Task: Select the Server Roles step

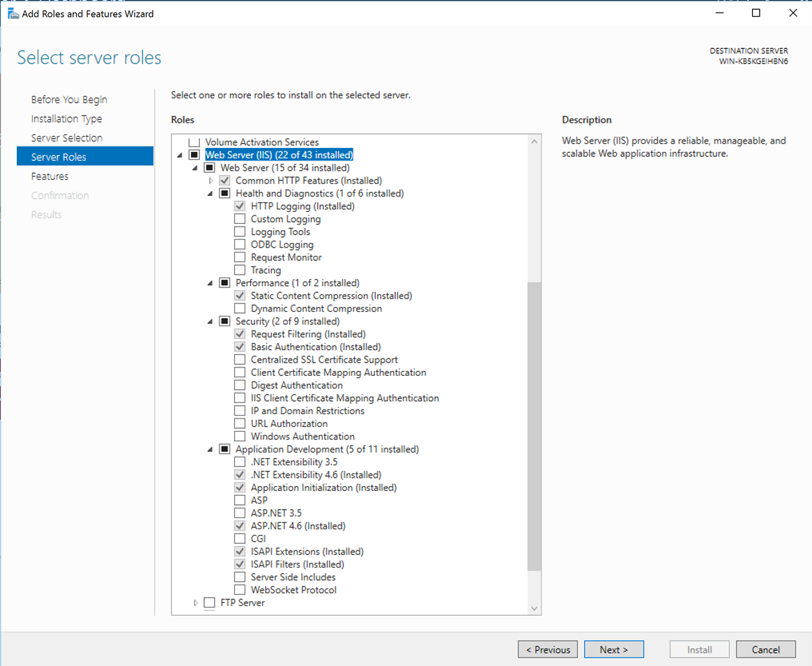Action: 85,156
